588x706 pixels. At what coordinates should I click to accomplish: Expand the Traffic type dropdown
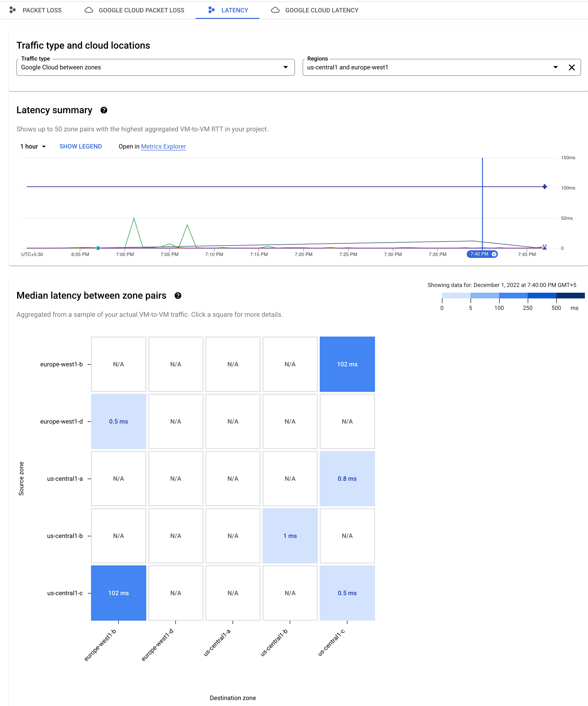pos(285,67)
